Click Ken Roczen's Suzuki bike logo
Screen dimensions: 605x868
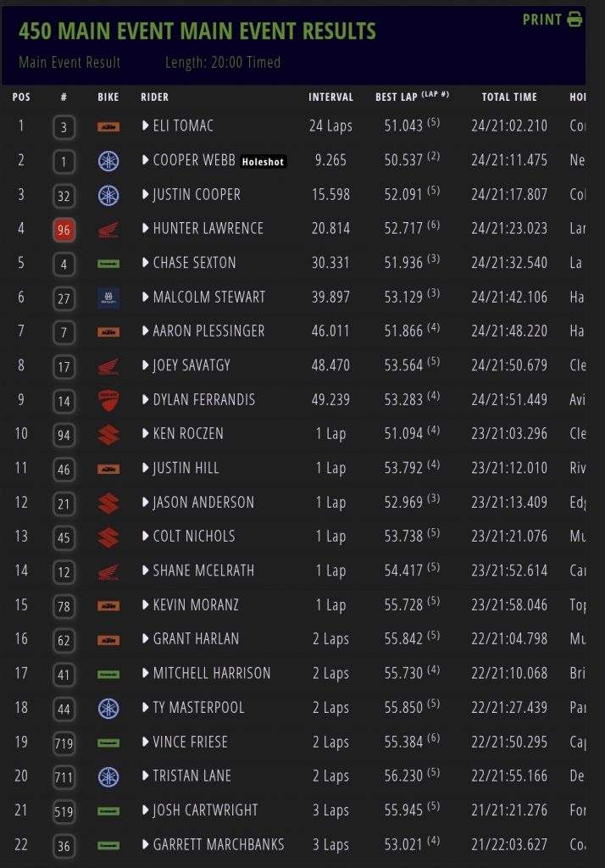pos(108,434)
